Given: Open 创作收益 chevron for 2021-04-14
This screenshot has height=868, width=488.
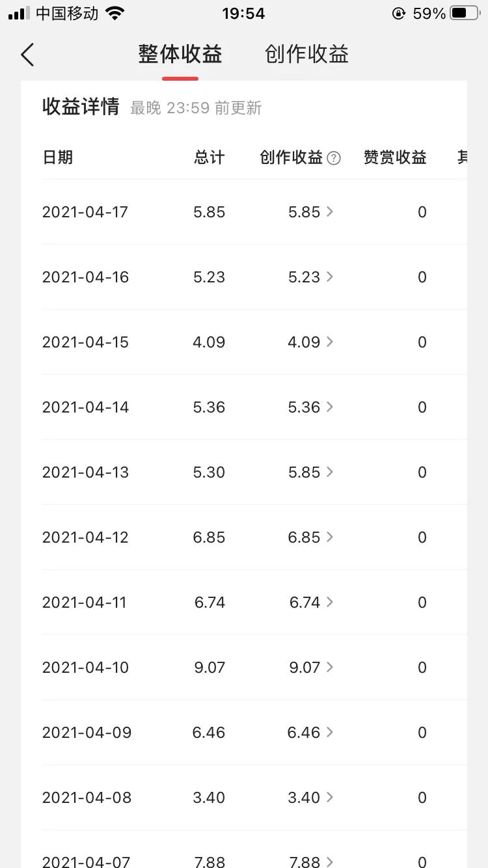Looking at the screenshot, I should pyautogui.click(x=329, y=407).
